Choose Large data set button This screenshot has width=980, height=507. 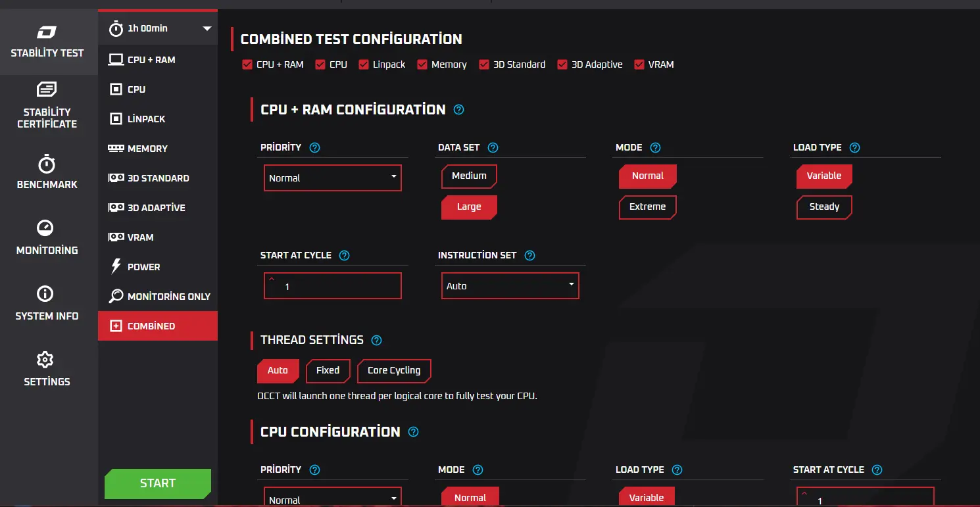pos(469,207)
